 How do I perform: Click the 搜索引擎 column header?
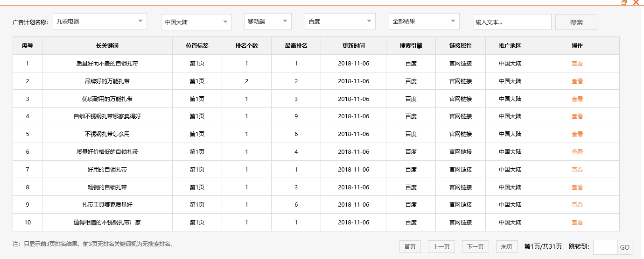[411, 46]
